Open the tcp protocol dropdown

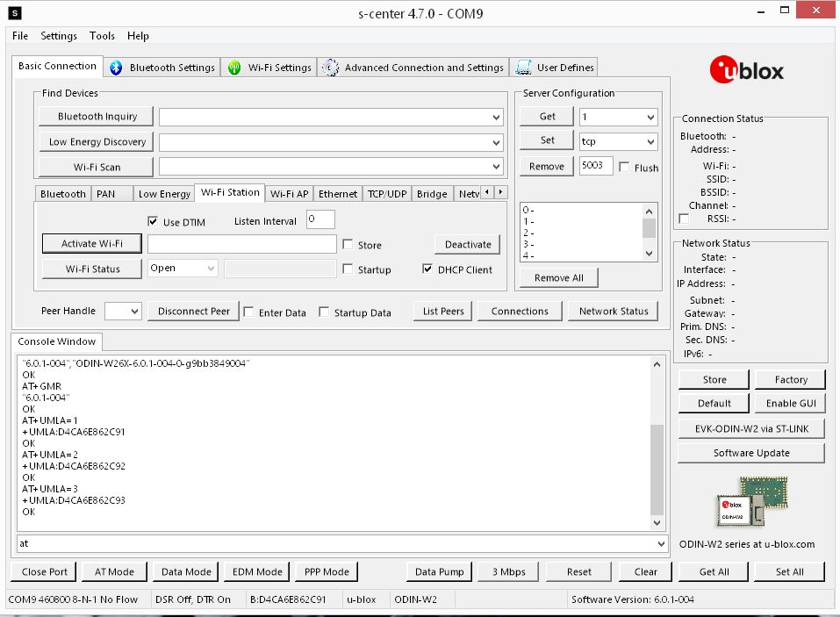pyautogui.click(x=650, y=141)
